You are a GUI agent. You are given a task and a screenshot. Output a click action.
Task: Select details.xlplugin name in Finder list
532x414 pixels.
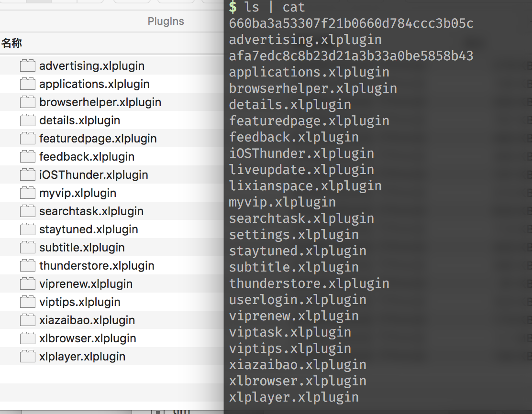(79, 120)
